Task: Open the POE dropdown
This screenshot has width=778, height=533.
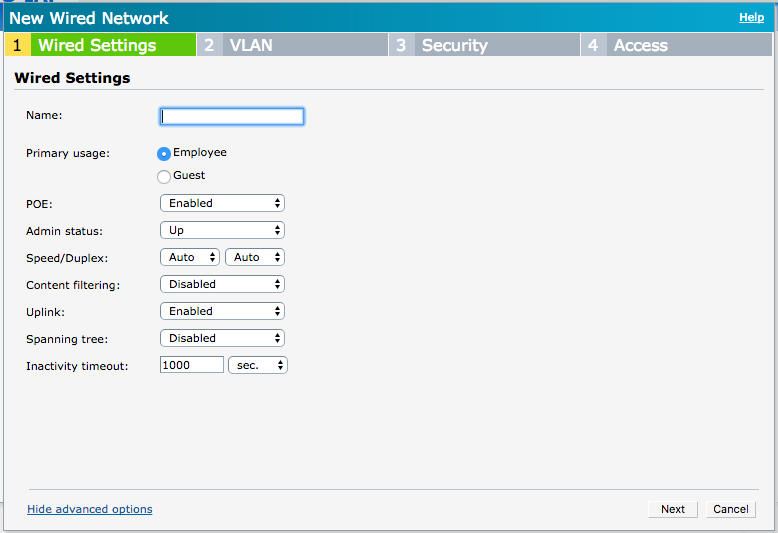Action: (x=222, y=203)
